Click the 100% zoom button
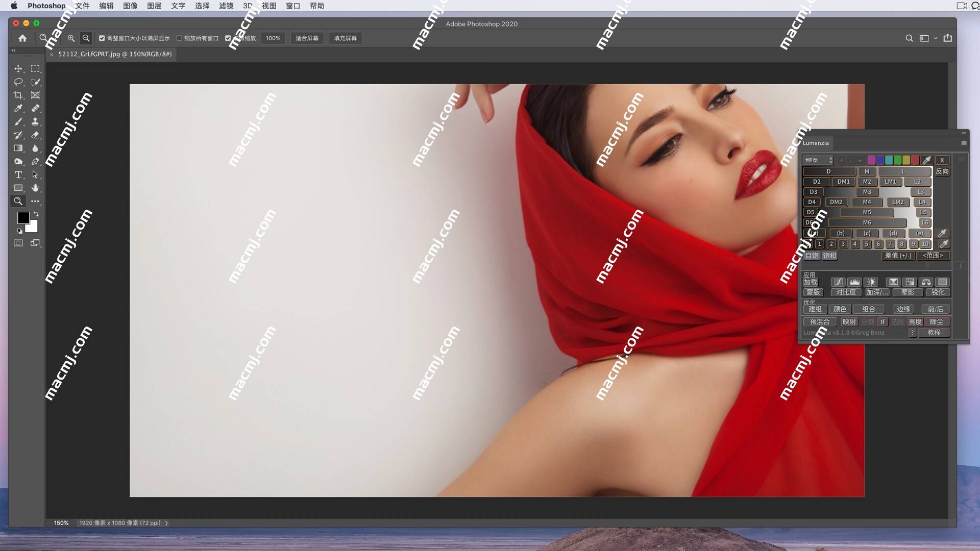The image size is (980, 551). 273,38
